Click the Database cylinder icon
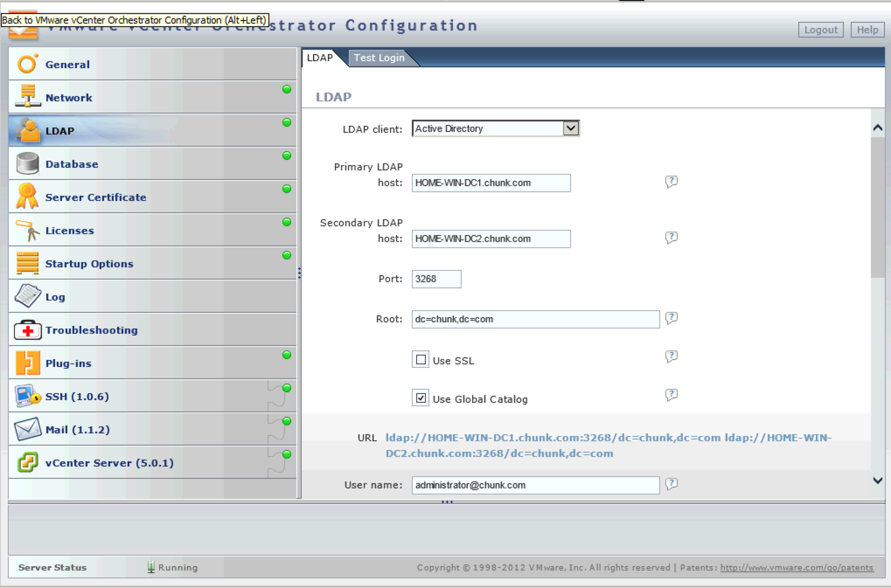 (x=27, y=164)
